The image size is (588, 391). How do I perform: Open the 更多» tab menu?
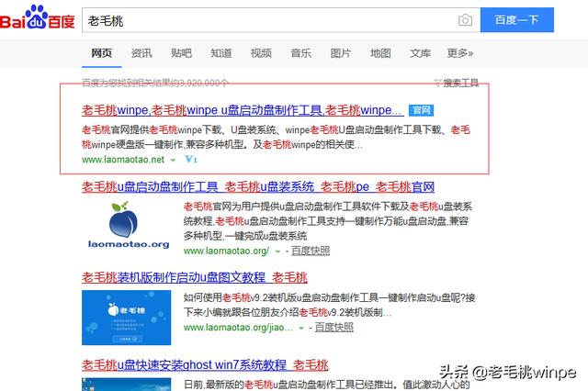pos(459,53)
